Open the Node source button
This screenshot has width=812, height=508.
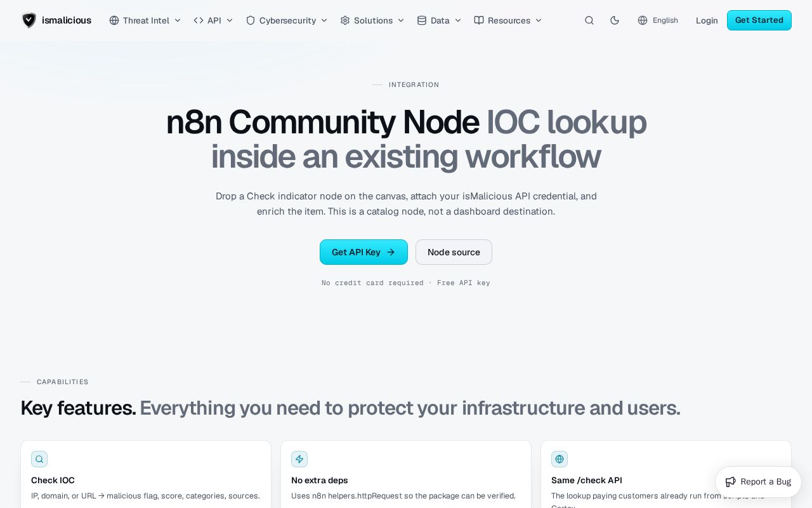pos(454,252)
